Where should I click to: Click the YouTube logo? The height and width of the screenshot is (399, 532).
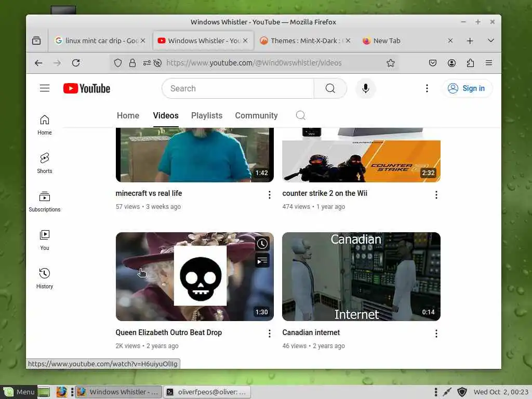[x=87, y=88]
